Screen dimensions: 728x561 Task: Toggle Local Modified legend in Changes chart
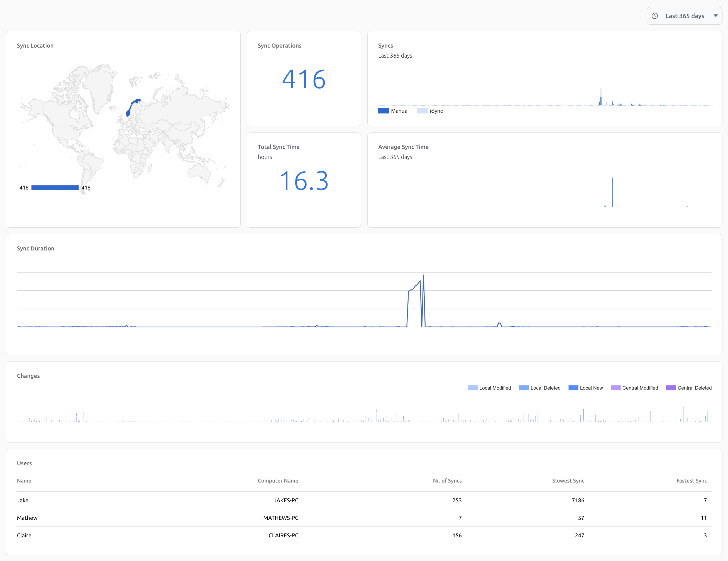point(495,388)
